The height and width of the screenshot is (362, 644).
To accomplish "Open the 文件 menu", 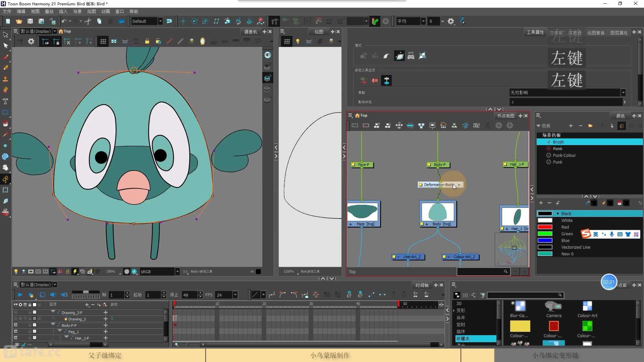I will 7,11.
